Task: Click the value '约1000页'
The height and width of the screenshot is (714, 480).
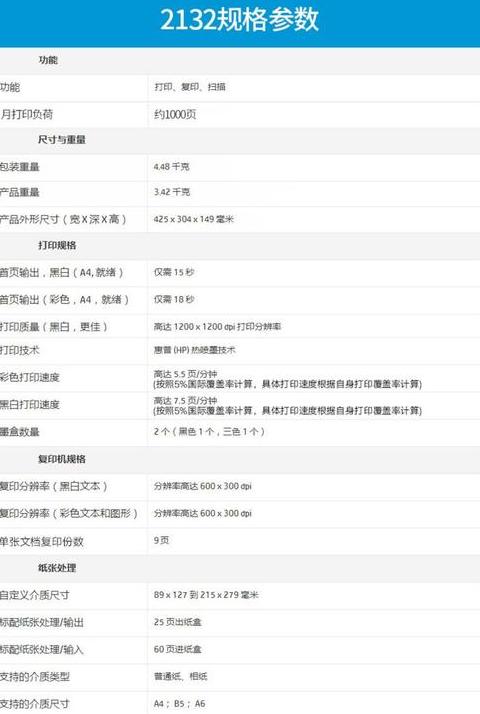Action: click(175, 114)
